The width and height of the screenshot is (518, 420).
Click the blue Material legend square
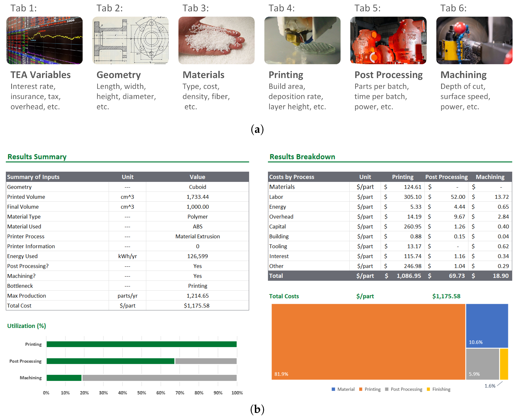(333, 389)
